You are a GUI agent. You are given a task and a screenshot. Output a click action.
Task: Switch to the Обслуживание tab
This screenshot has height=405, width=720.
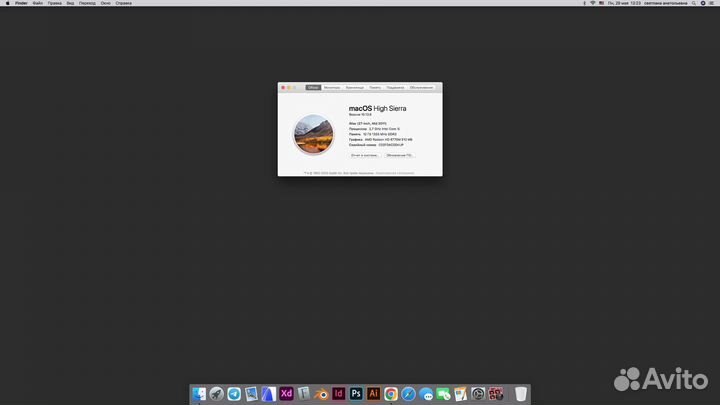pos(421,87)
